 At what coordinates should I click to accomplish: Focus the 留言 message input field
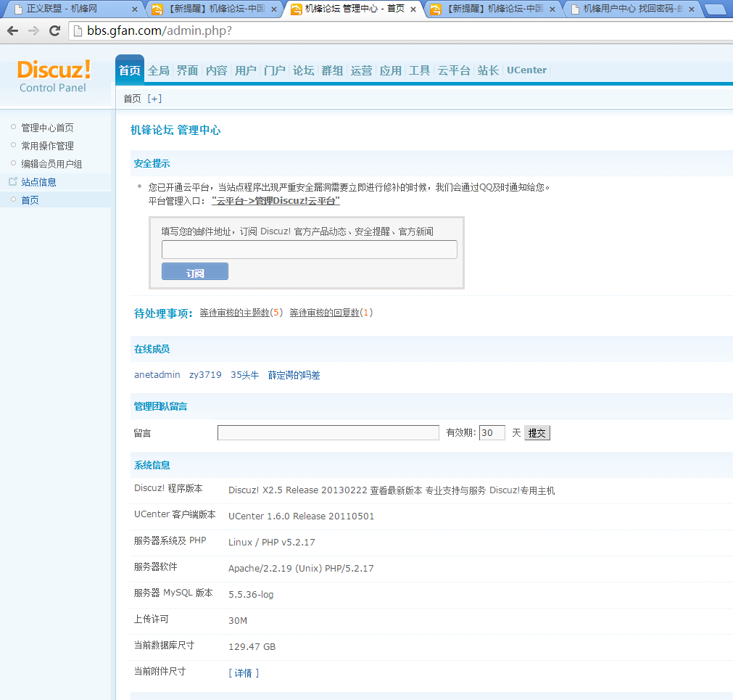pyautogui.click(x=328, y=432)
